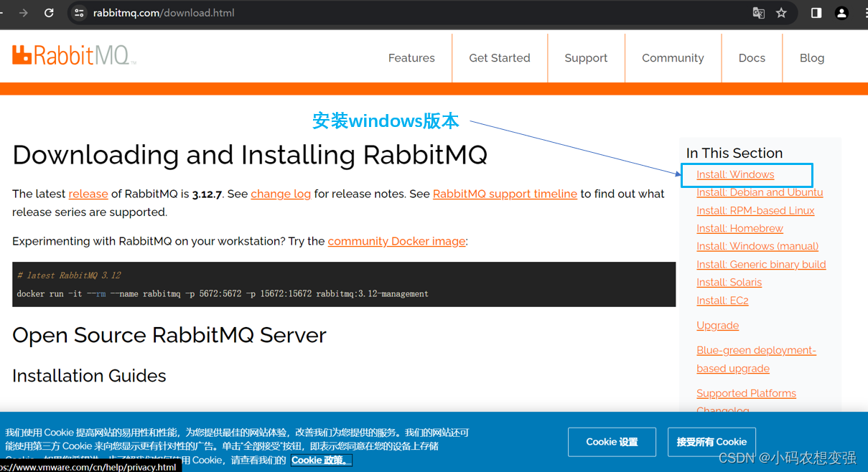Follow RabbitMQ support timeline link
The height and width of the screenshot is (472, 868).
coord(505,194)
